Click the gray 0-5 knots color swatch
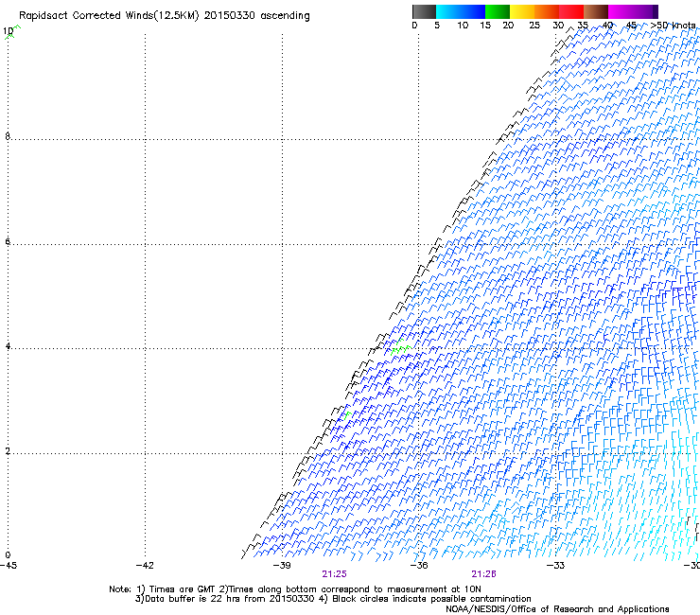Image resolution: width=700 pixels, height=615 pixels. point(424,11)
